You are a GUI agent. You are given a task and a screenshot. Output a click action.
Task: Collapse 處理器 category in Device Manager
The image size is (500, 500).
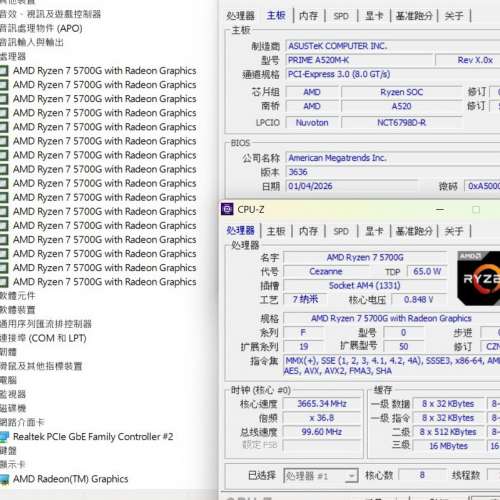[13, 56]
